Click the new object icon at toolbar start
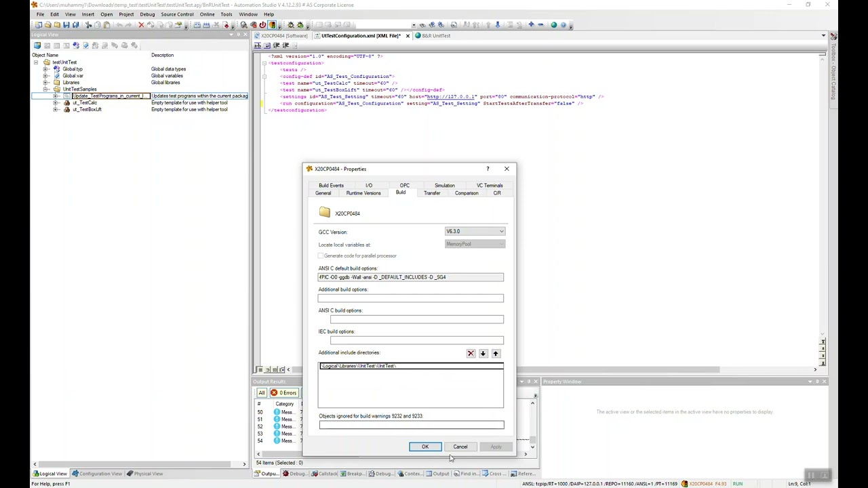 point(39,25)
